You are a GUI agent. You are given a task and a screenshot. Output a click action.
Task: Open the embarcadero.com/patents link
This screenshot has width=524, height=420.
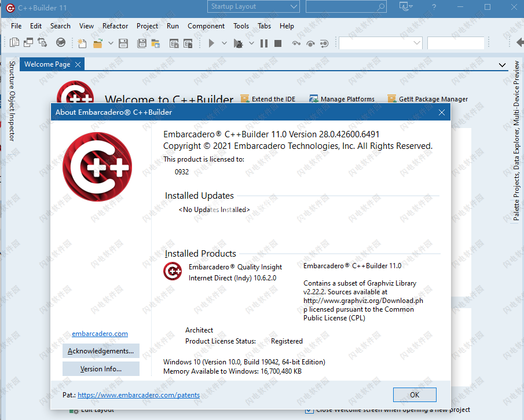coord(139,395)
